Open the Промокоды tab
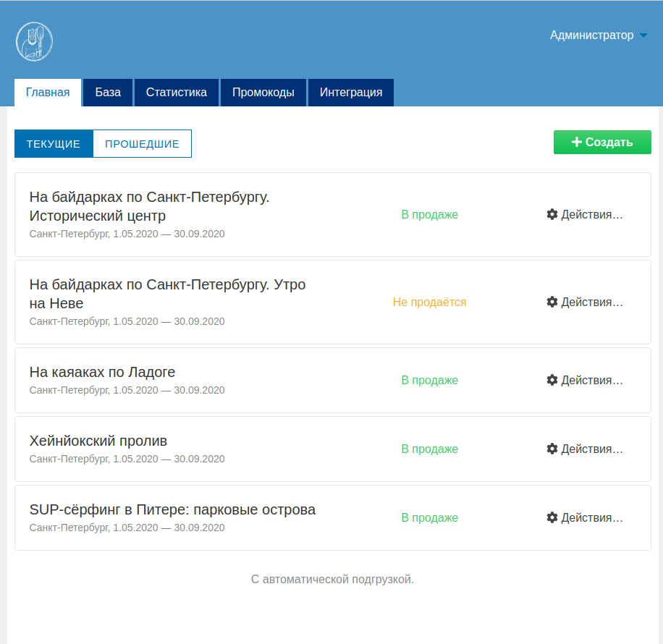Image resolution: width=663 pixels, height=644 pixels. coord(263,93)
